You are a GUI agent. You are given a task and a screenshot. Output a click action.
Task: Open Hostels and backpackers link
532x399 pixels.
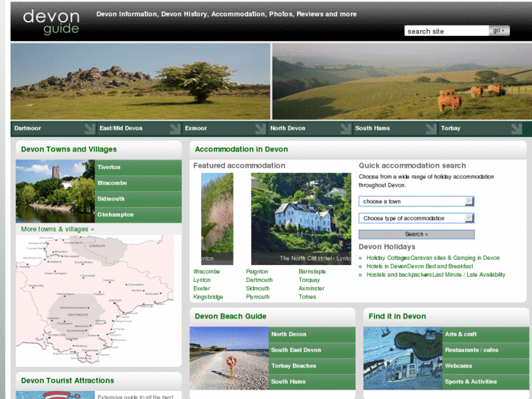(400, 275)
